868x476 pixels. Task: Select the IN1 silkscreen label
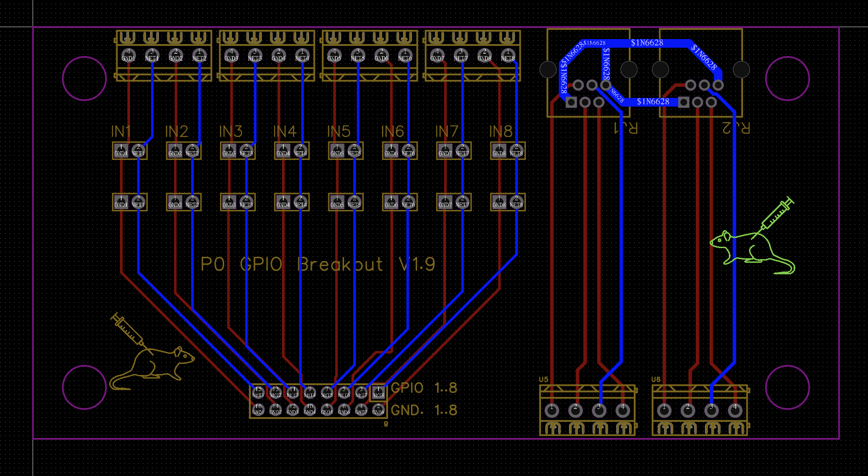pos(121,132)
